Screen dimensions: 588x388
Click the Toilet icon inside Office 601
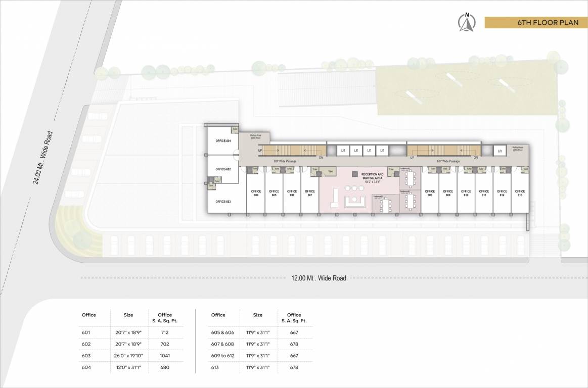234,129
